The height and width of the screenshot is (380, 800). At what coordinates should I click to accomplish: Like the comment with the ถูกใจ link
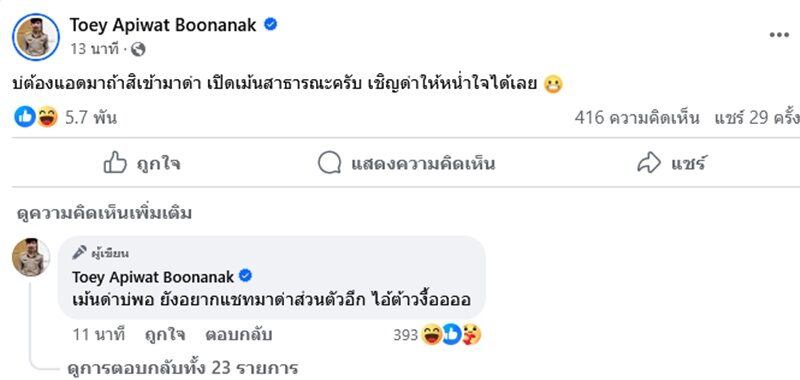165,335
